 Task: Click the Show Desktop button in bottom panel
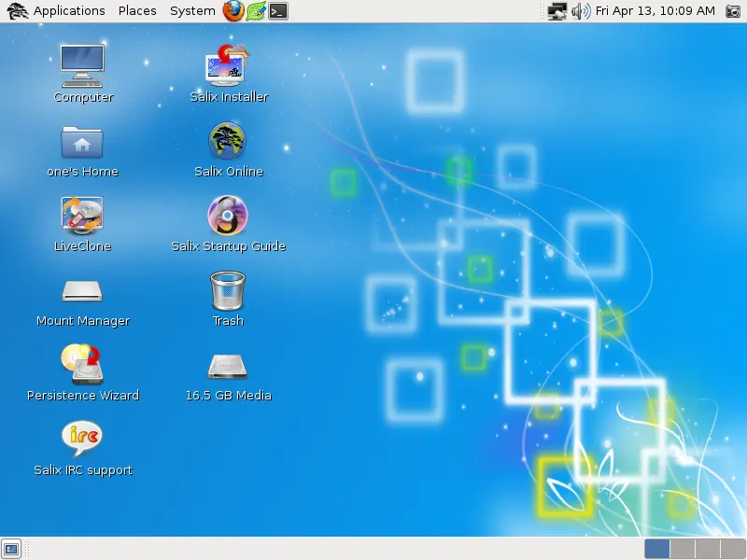pos(11,549)
